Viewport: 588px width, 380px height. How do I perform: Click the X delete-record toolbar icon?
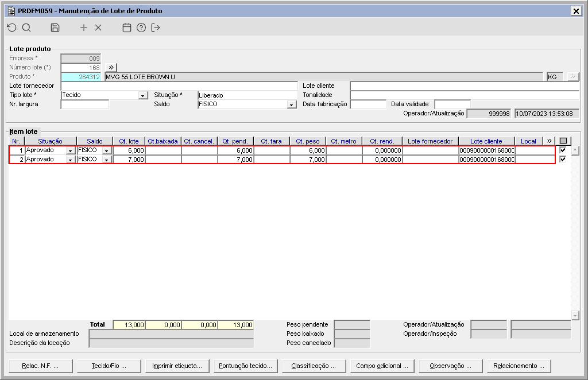tap(98, 28)
